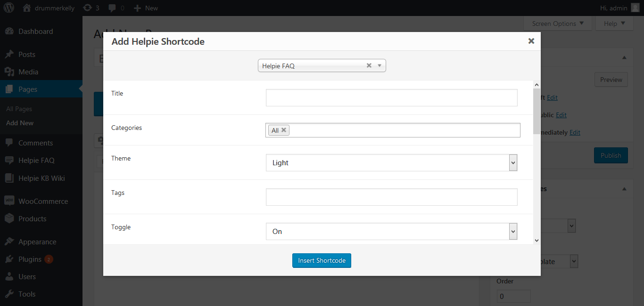Click the updates icon in admin bar
The image size is (644, 306).
click(87, 8)
